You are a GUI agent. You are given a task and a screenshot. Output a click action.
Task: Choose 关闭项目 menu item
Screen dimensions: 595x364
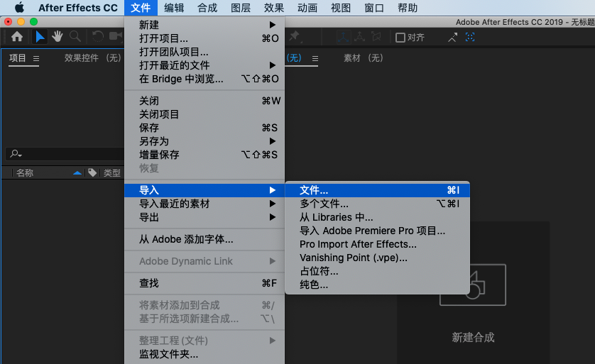pos(204,114)
